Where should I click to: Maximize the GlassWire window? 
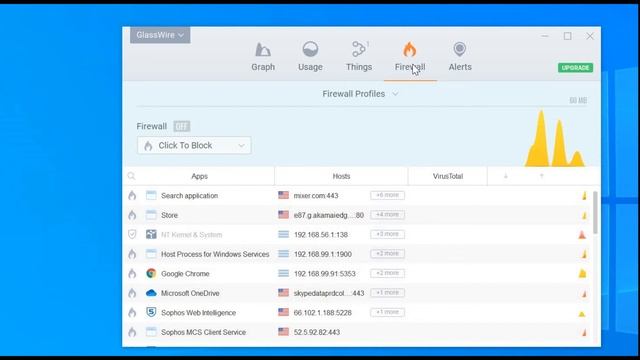tap(568, 36)
